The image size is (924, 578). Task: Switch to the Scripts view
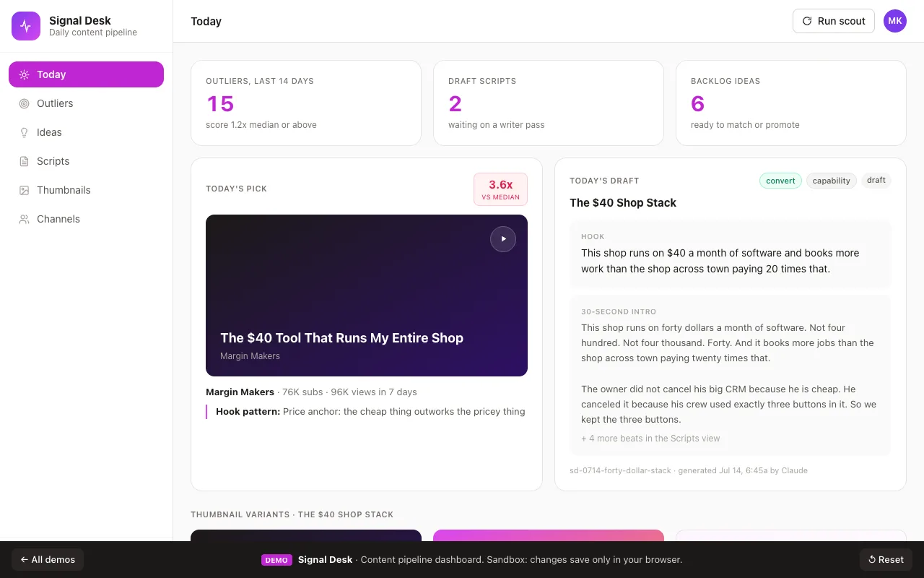coord(86,161)
